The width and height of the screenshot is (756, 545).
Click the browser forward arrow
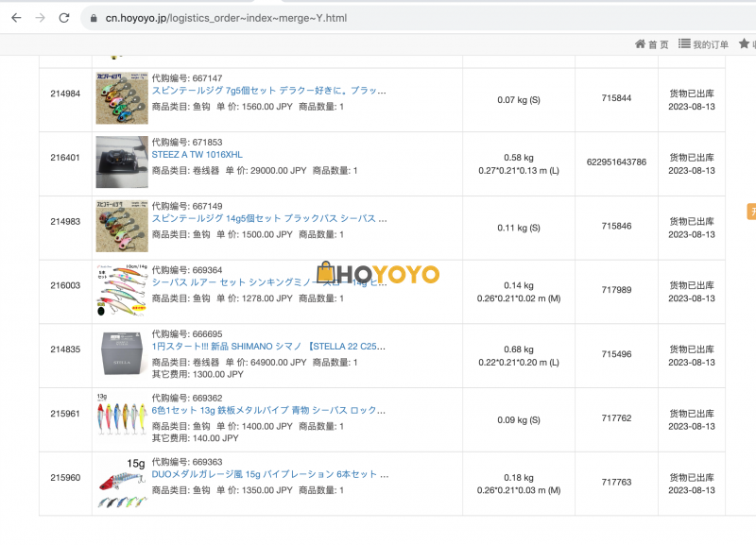click(x=40, y=18)
